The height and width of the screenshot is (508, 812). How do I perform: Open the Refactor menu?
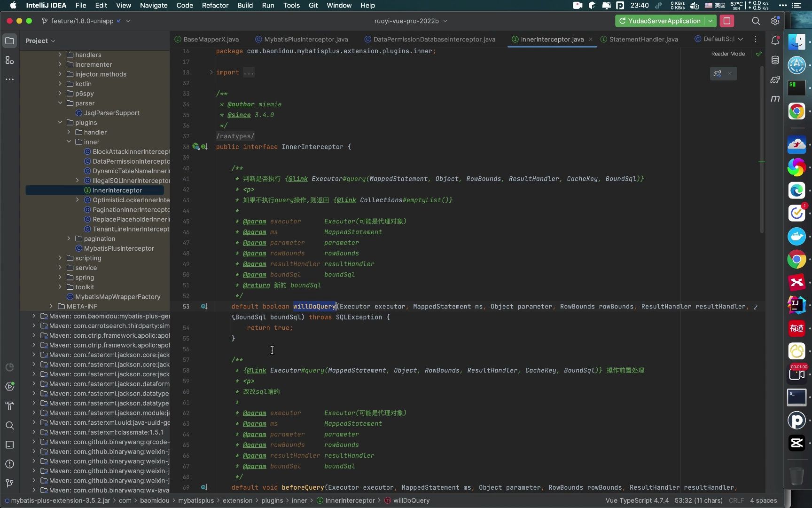pyautogui.click(x=215, y=6)
